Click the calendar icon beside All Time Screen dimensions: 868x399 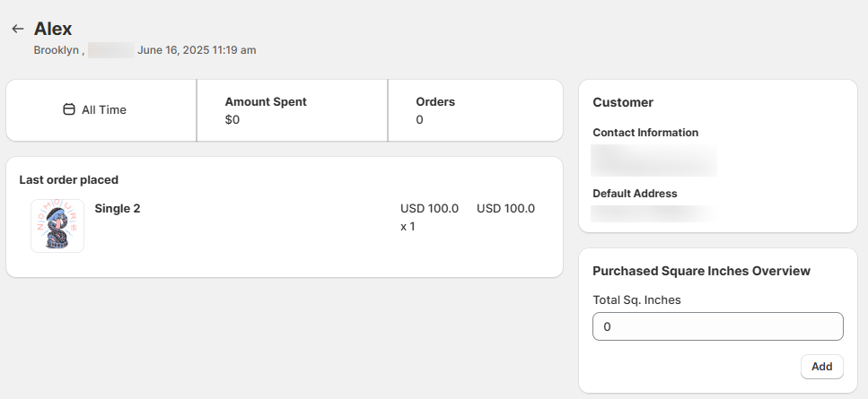click(x=69, y=109)
